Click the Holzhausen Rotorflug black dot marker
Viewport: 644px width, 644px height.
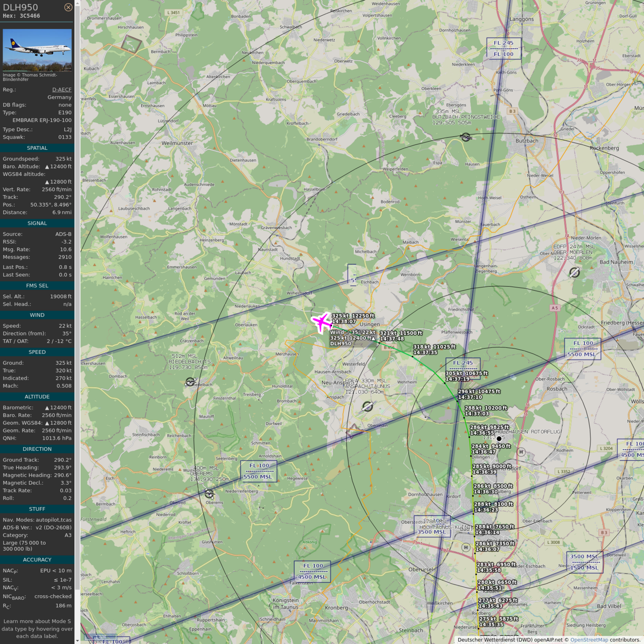point(499,439)
